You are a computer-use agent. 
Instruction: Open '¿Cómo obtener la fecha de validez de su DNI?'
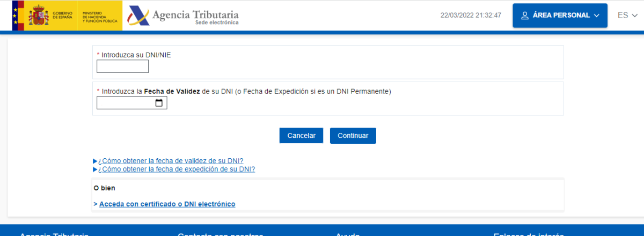(x=171, y=161)
